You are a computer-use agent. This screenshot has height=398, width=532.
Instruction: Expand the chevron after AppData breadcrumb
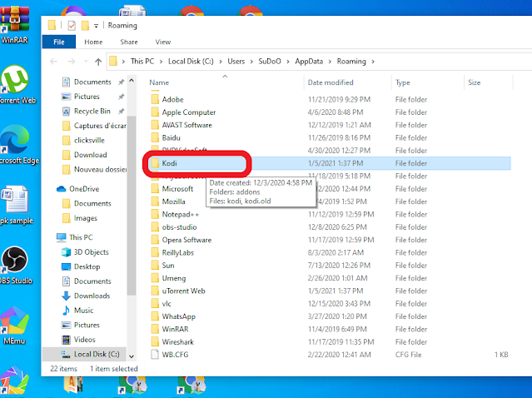click(x=330, y=62)
